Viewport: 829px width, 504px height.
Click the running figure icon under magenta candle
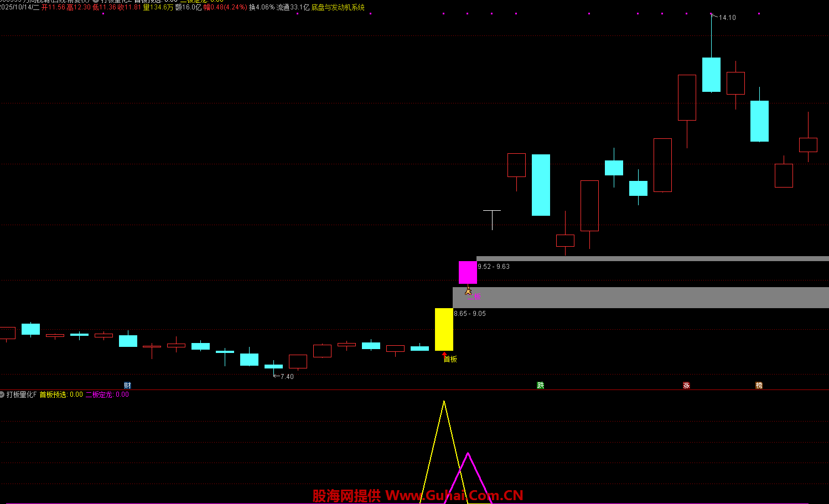(x=468, y=291)
